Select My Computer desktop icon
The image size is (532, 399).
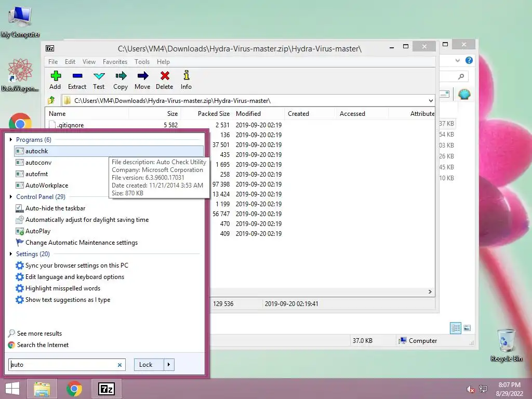[20, 21]
